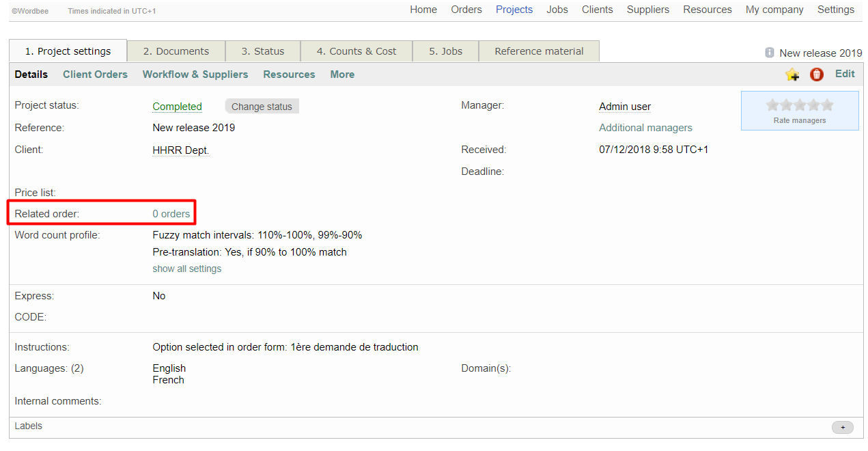
Task: Select the 'Workflow & Suppliers' sub-tab
Action: click(195, 74)
